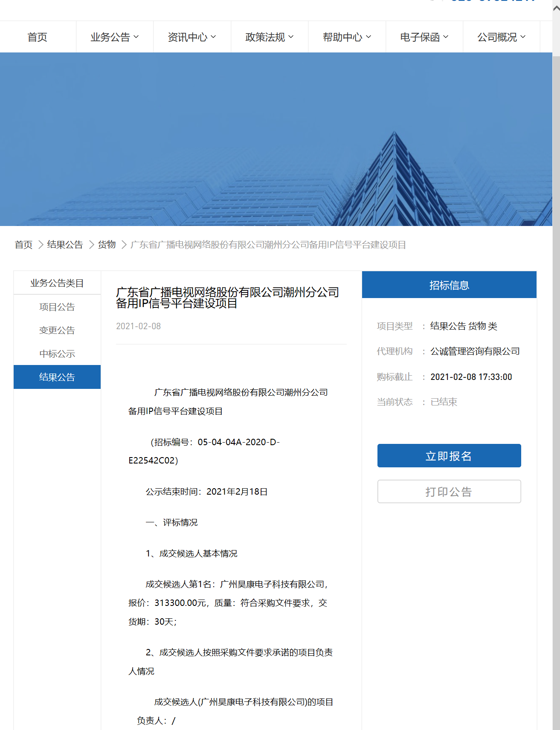
Task: Select 项目公告 in the sidebar
Action: pos(57,307)
